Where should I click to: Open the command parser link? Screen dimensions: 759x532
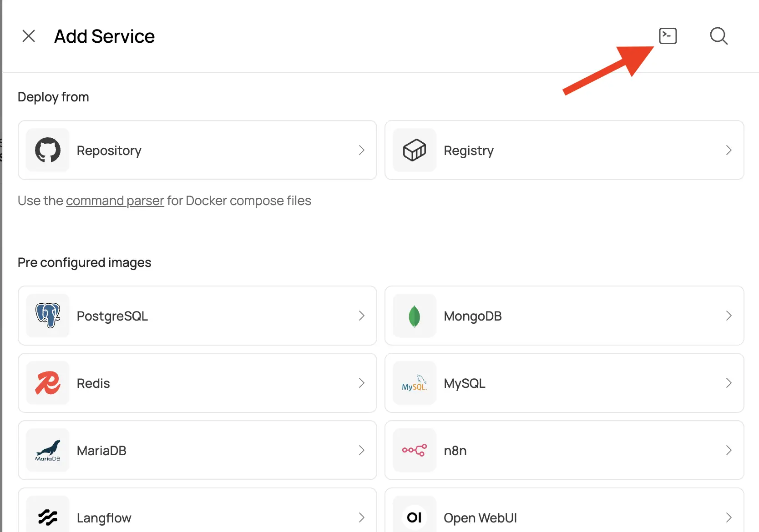point(115,201)
